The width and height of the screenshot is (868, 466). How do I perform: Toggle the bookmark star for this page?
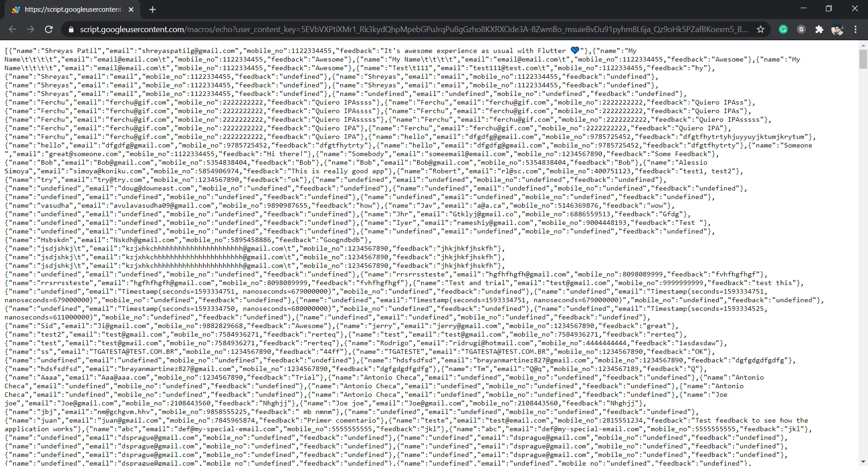coord(761,29)
